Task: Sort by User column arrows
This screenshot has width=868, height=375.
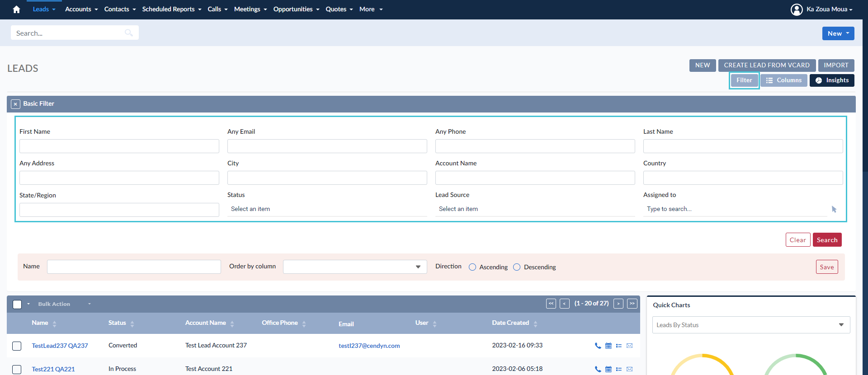Action: click(x=435, y=324)
